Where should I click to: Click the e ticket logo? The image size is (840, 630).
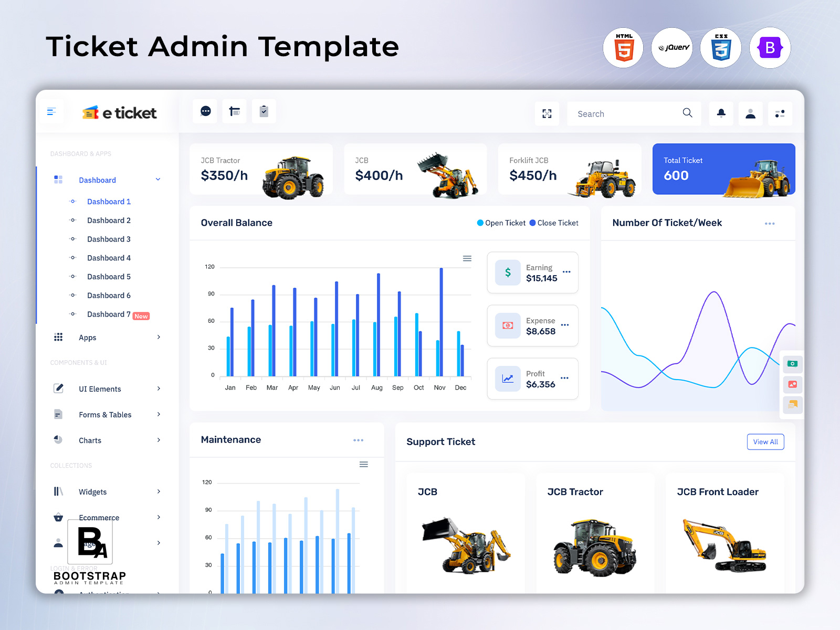pyautogui.click(x=119, y=113)
